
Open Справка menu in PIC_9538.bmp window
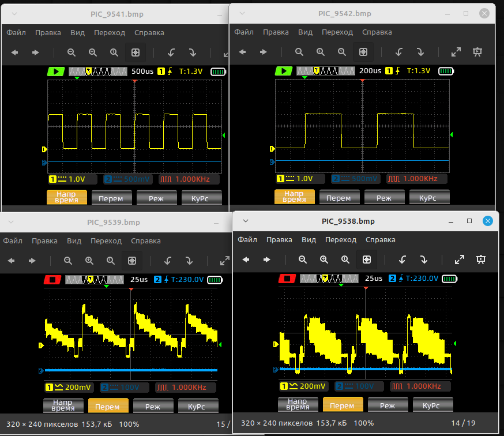point(381,240)
